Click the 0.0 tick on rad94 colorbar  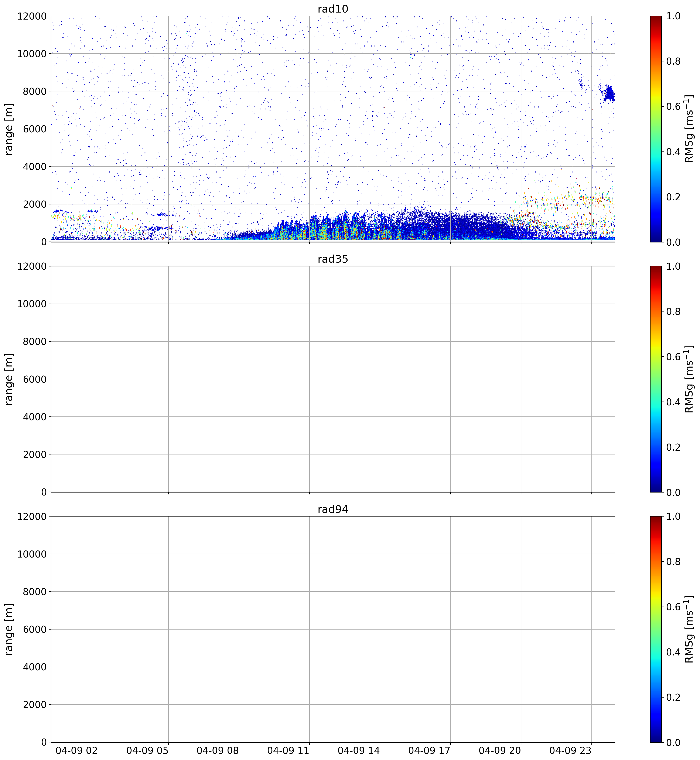(673, 742)
